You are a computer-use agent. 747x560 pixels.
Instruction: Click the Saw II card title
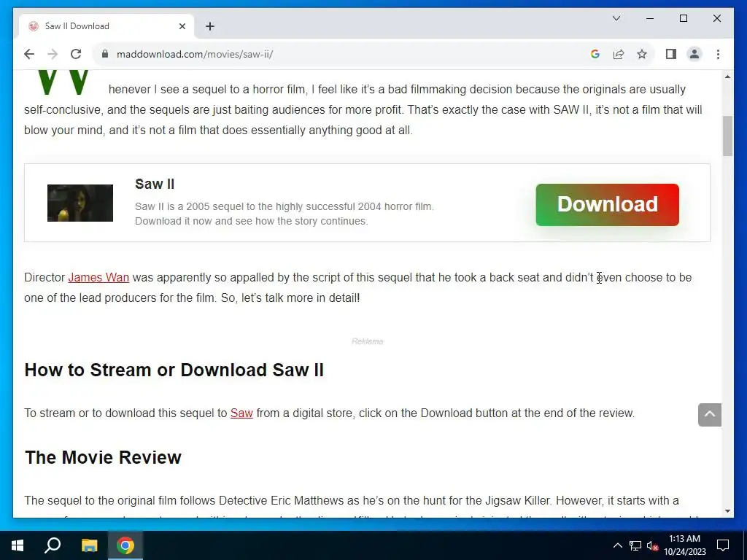click(155, 184)
